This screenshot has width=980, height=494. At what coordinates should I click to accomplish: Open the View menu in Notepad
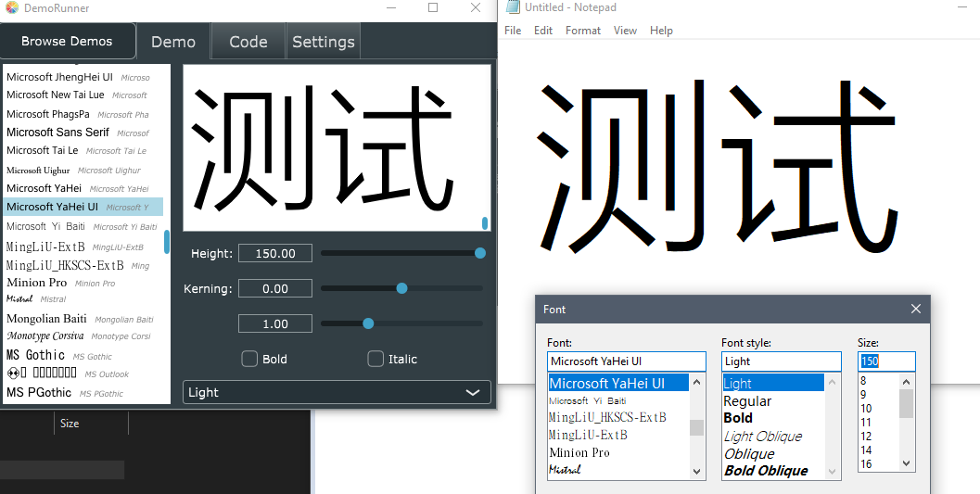coord(625,30)
